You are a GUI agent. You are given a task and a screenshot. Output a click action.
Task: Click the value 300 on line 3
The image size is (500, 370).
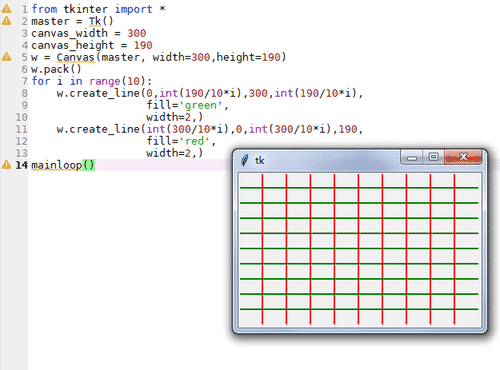(136, 33)
